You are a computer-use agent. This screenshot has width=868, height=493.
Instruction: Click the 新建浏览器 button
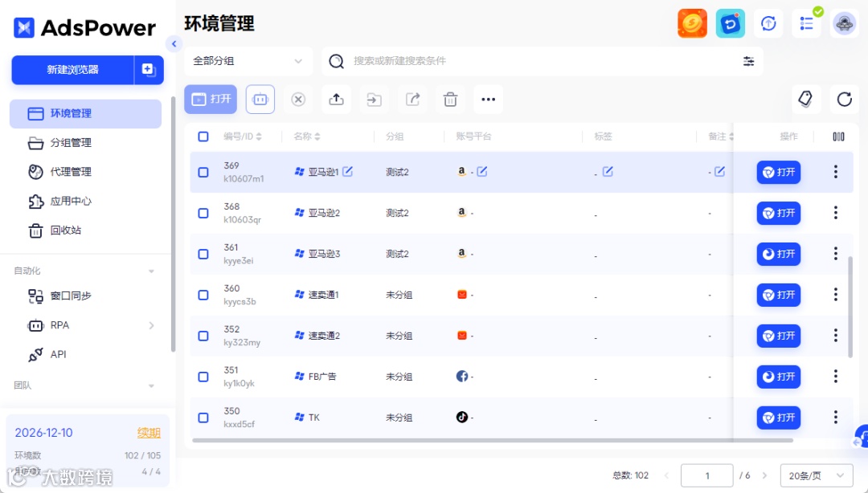pos(72,70)
